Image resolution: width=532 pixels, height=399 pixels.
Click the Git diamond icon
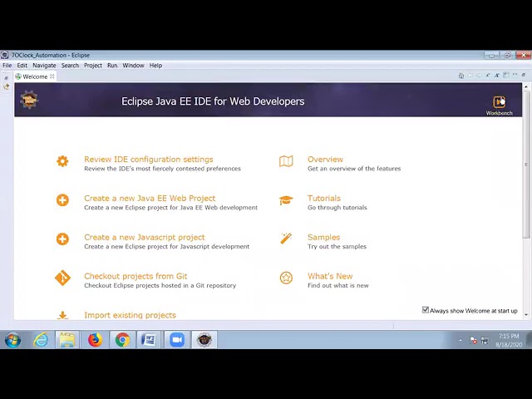62,278
